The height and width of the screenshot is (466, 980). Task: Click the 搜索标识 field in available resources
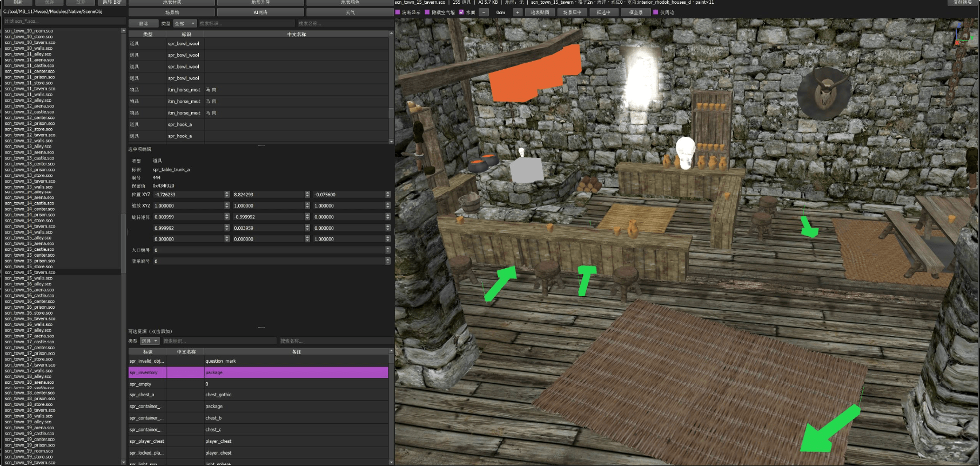click(219, 341)
